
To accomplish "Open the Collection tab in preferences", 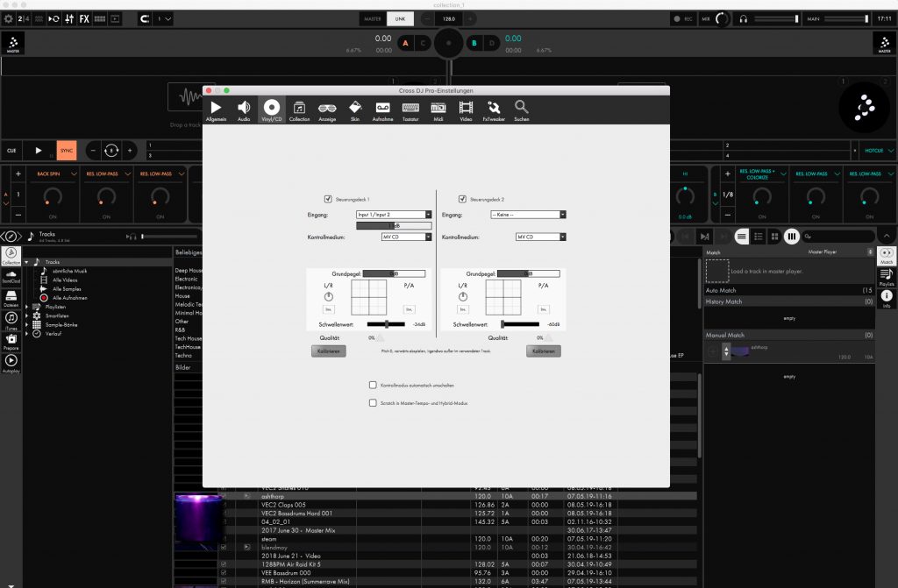I will point(299,107).
